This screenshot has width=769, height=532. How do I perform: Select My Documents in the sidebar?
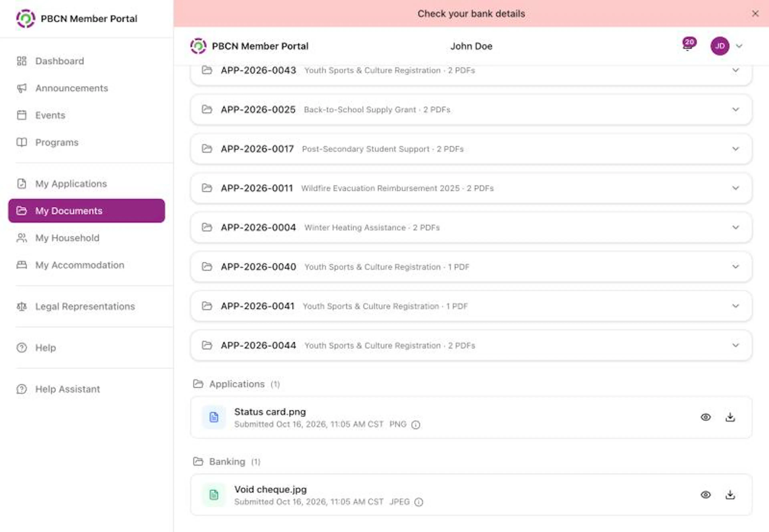[86, 211]
